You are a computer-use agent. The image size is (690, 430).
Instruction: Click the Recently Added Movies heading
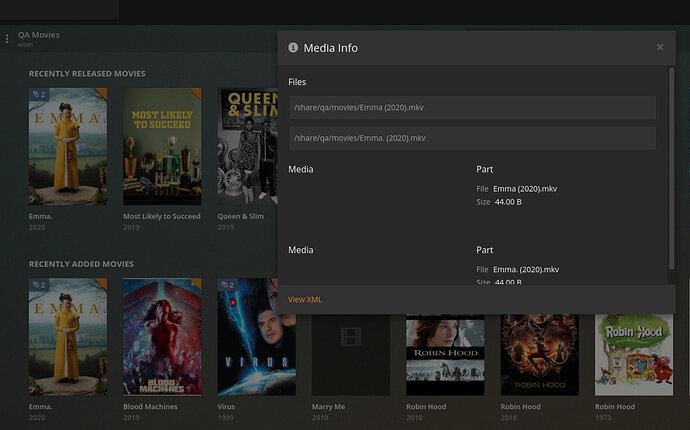[81, 264]
